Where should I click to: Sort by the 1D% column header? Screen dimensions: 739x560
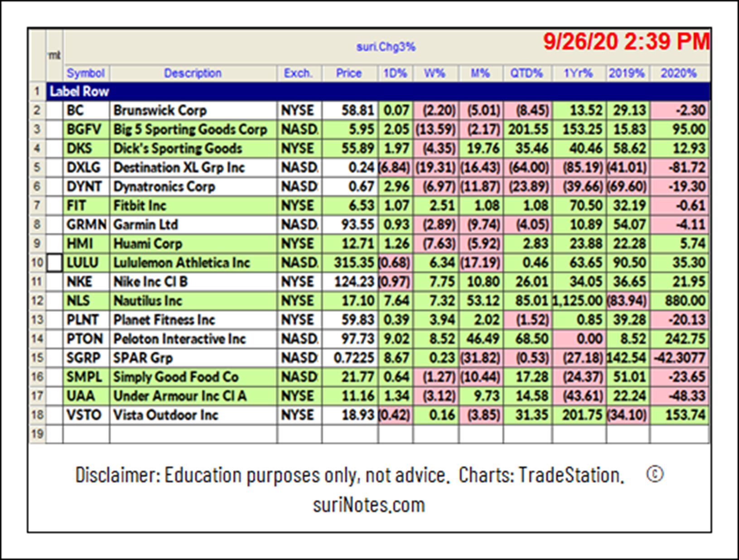[395, 73]
